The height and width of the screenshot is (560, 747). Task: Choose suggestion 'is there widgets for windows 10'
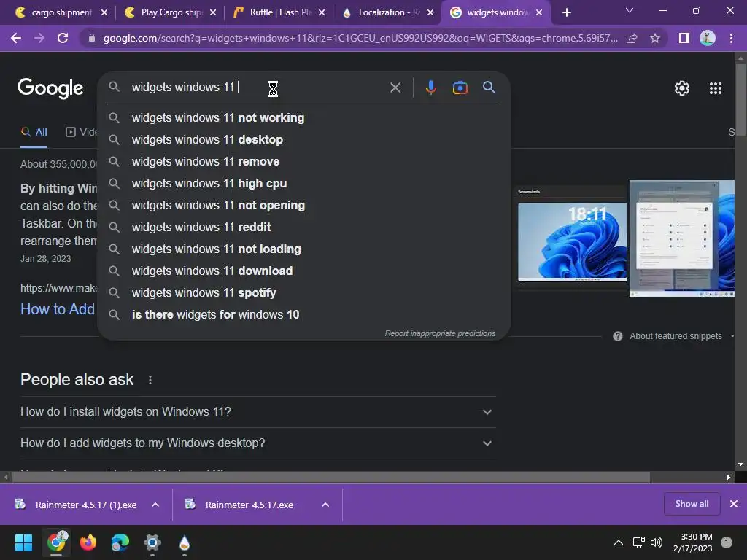pos(303,315)
